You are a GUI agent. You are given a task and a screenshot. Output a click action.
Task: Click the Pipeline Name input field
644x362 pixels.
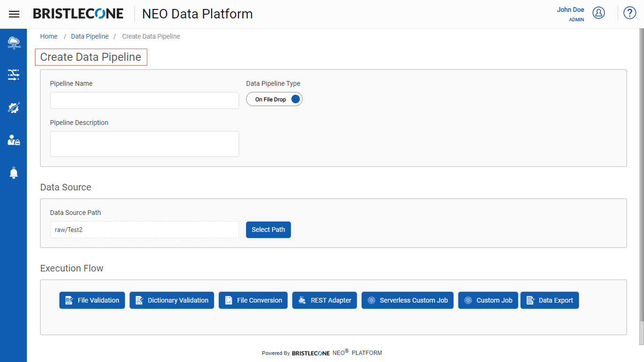point(144,100)
